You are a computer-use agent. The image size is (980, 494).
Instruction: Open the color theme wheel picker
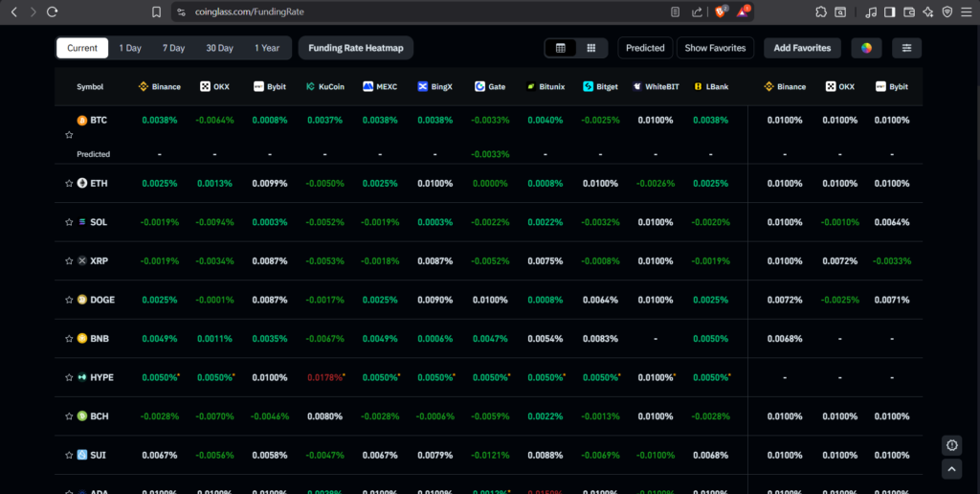866,48
